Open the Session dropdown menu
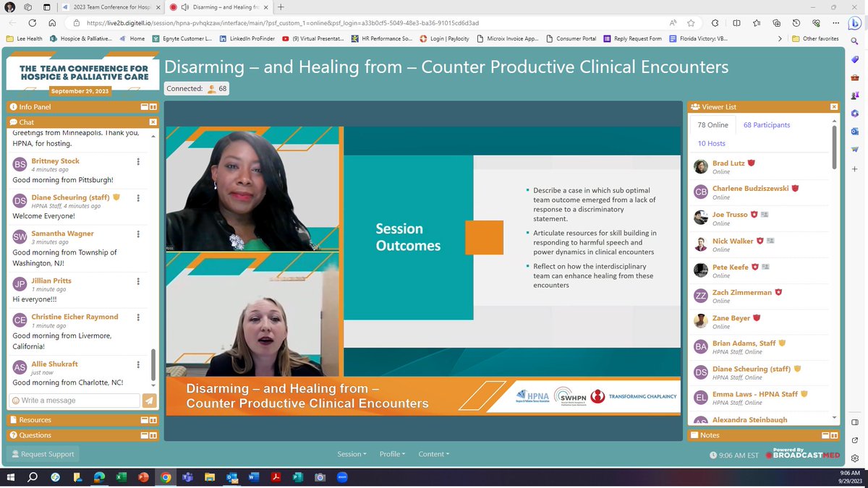 point(352,455)
